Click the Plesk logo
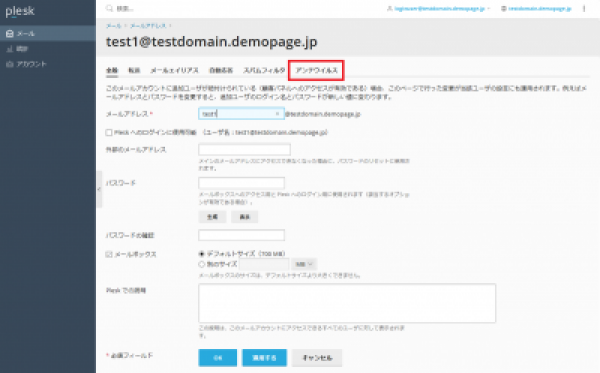The height and width of the screenshot is (373, 600). coord(20,11)
